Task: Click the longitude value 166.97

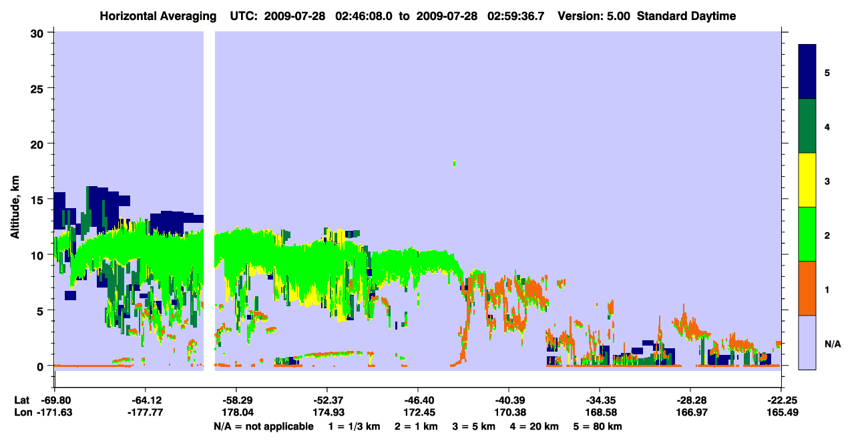Action: point(690,413)
